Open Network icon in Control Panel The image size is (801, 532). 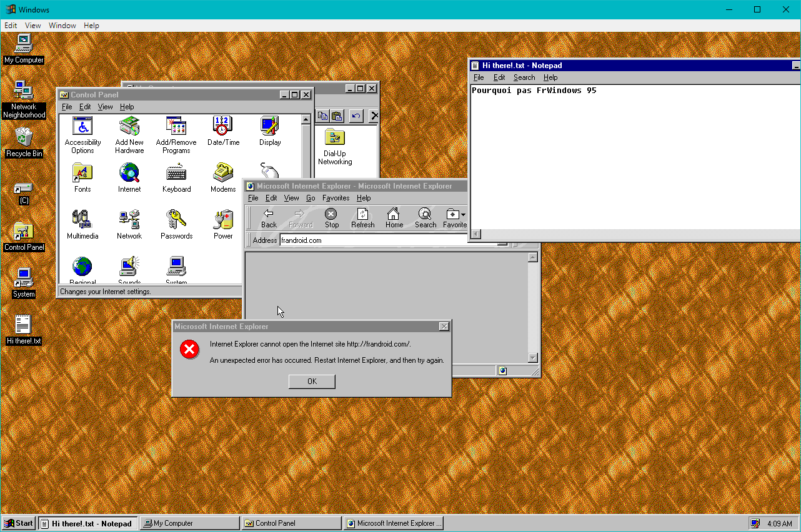[x=129, y=225]
